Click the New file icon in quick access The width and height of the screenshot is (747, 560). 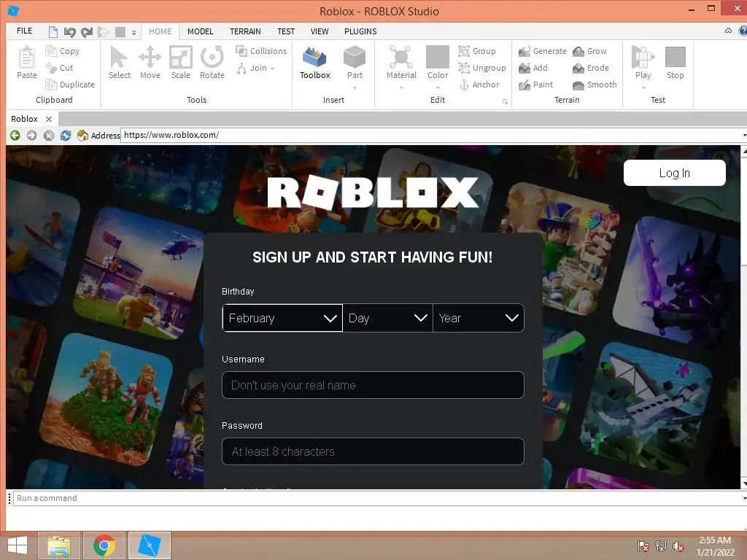[x=53, y=32]
